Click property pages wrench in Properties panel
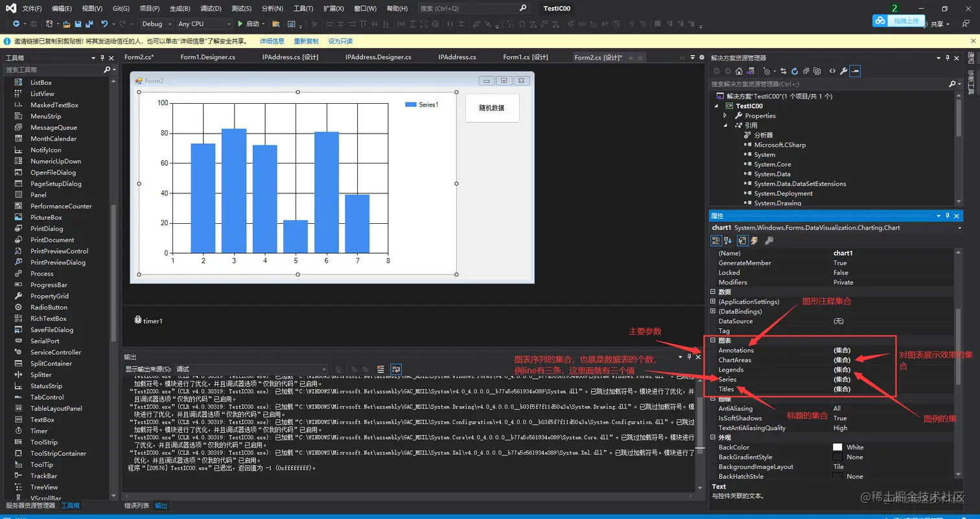Viewport: 980px width, 519px height. coord(769,241)
